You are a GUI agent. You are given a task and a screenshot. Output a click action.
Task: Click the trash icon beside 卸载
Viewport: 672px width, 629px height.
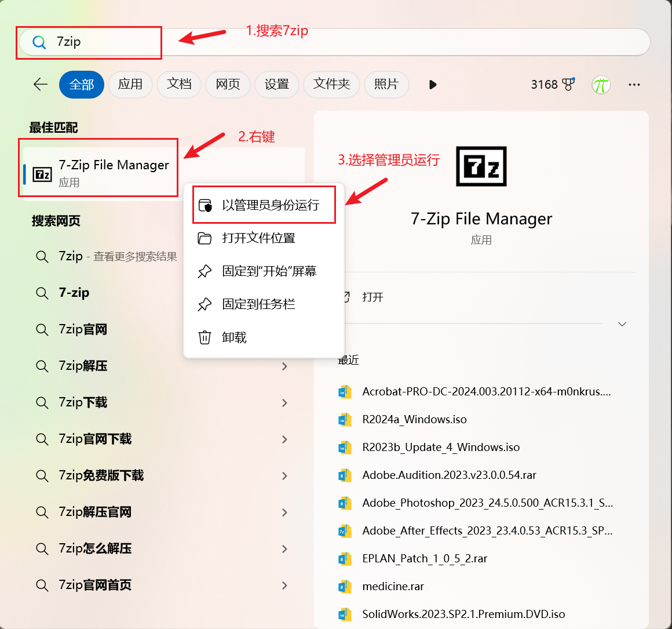point(204,337)
